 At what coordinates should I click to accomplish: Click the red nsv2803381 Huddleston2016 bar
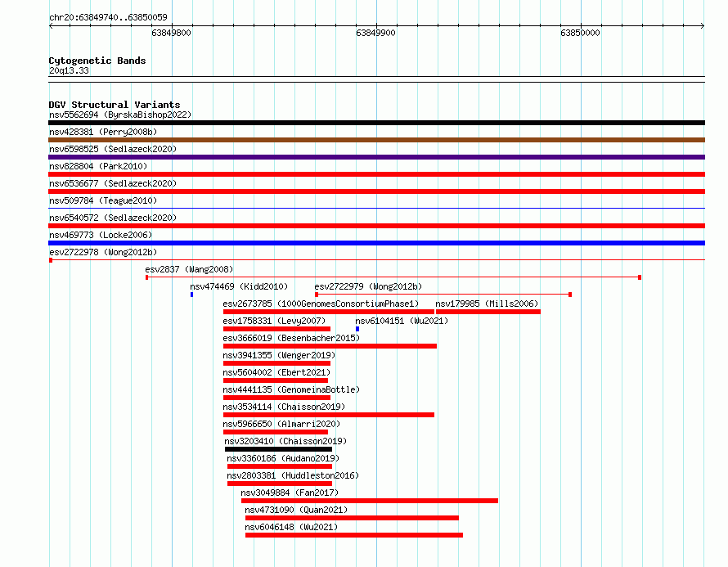coord(280,484)
